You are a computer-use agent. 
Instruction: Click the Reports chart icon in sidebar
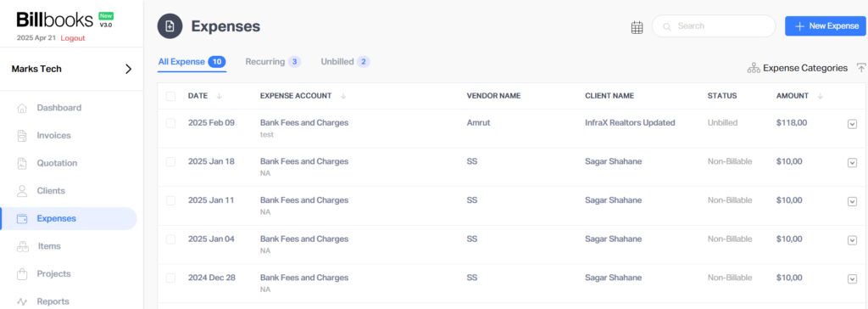tap(22, 302)
